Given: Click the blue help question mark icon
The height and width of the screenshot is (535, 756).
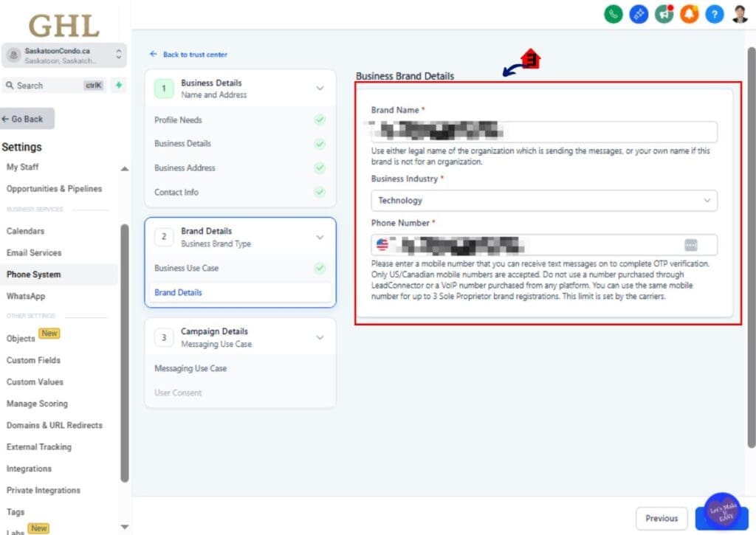Looking at the screenshot, I should [x=714, y=14].
